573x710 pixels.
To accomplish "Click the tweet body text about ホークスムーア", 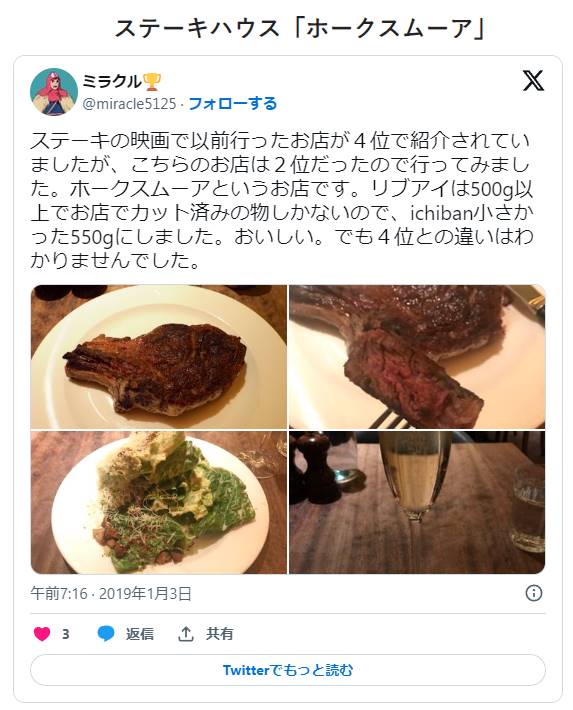I will pos(281,201).
